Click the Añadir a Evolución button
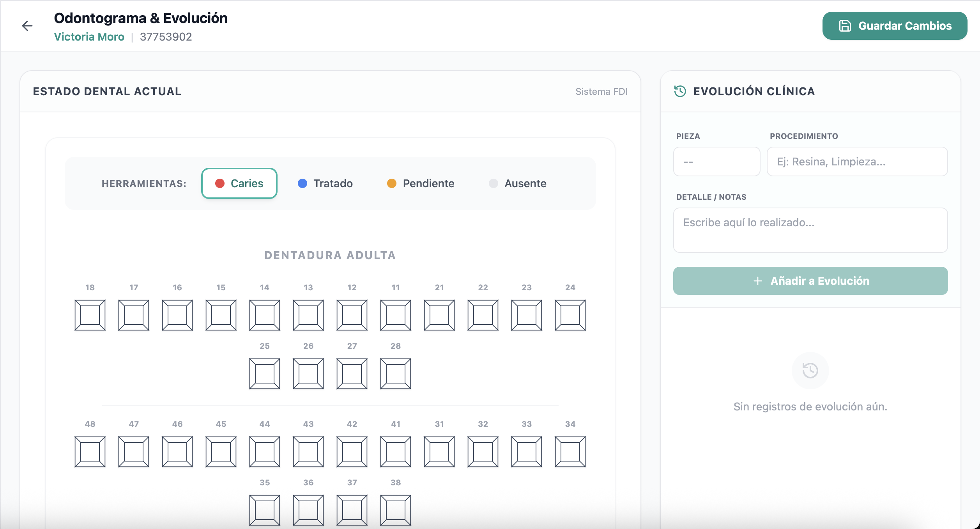Screen dimensions: 980x529 pyautogui.click(x=810, y=281)
